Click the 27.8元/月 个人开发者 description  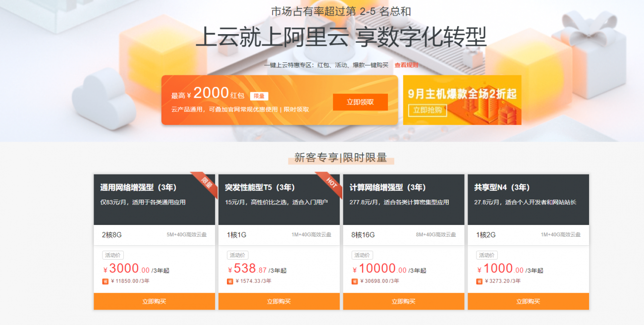pyautogui.click(x=525, y=202)
